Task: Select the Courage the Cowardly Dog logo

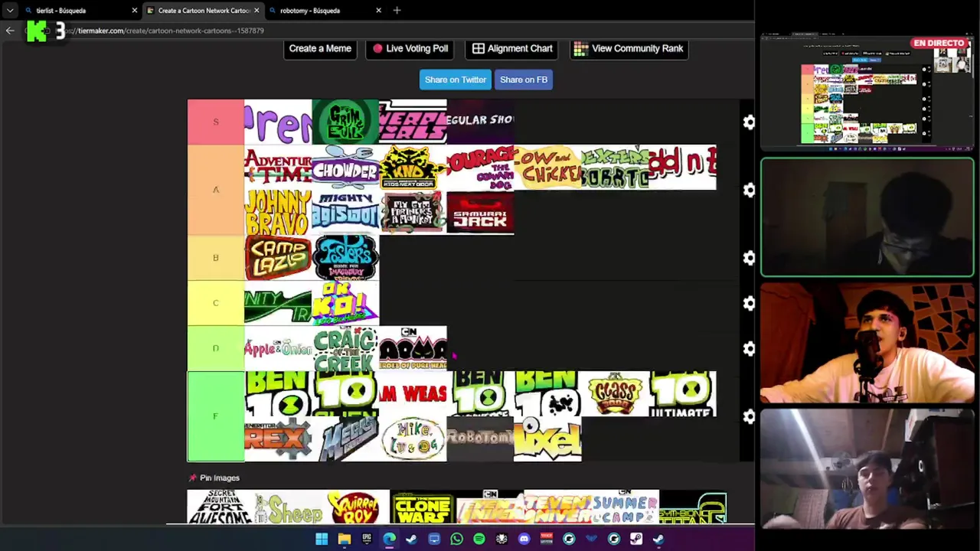Action: point(480,167)
